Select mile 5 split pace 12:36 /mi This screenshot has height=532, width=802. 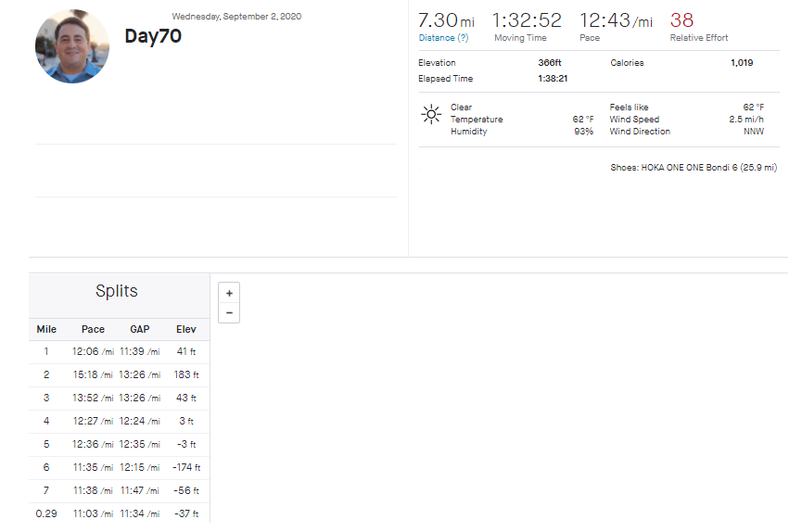[93, 445]
